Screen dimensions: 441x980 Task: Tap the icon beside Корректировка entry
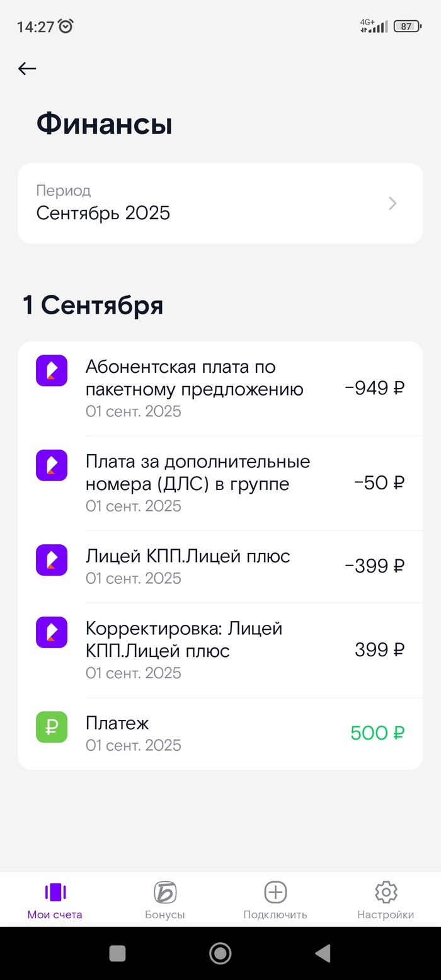tap(52, 632)
